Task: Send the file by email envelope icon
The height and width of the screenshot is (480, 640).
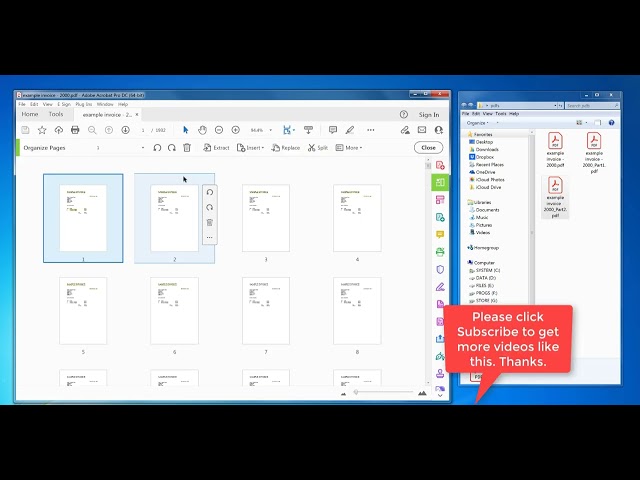Action: [422, 130]
